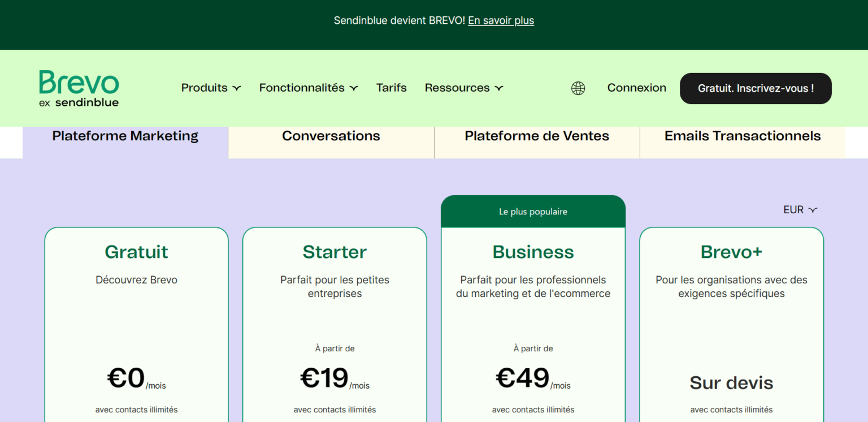Click the Brevo logo
This screenshot has width=868, height=422.
pyautogui.click(x=79, y=88)
